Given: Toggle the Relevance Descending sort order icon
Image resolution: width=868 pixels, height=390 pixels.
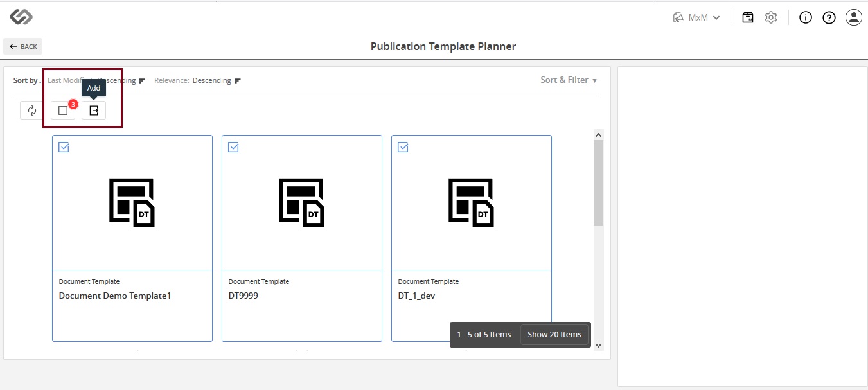Looking at the screenshot, I should (238, 81).
